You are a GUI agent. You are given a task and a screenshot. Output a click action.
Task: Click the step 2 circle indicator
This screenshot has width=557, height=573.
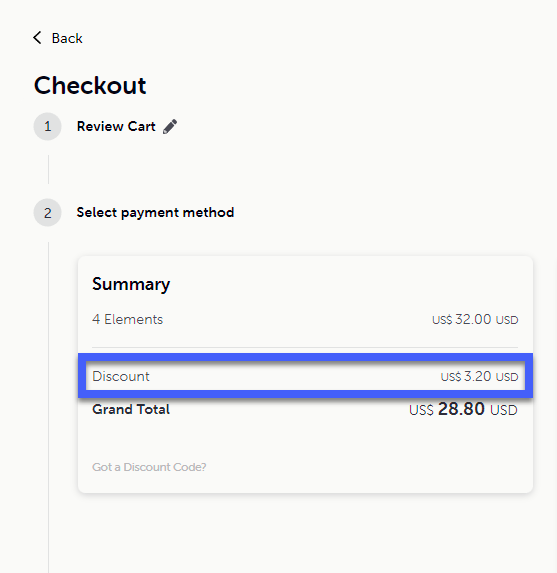(x=48, y=213)
